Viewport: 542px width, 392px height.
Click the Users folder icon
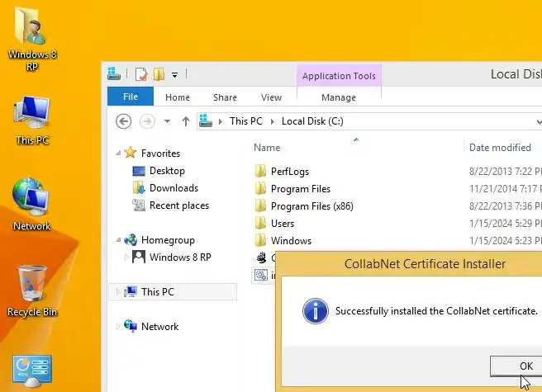[x=260, y=223]
